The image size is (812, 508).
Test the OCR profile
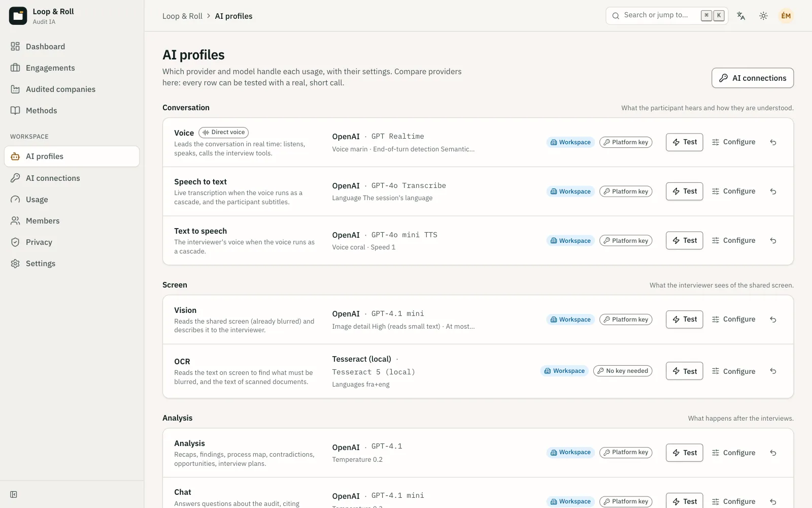pyautogui.click(x=684, y=371)
